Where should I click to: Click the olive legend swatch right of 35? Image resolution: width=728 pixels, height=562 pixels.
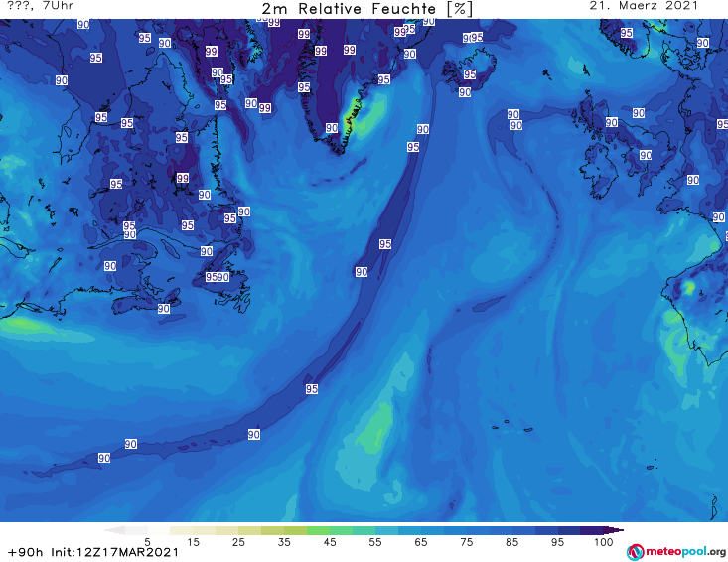(296, 530)
